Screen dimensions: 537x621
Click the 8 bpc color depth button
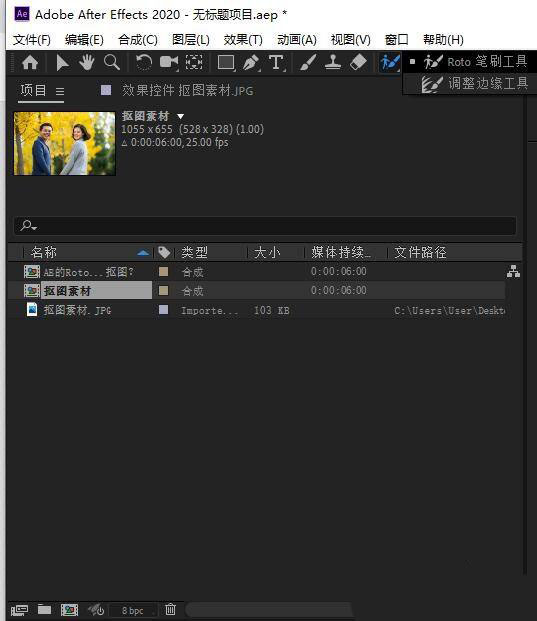(x=132, y=611)
